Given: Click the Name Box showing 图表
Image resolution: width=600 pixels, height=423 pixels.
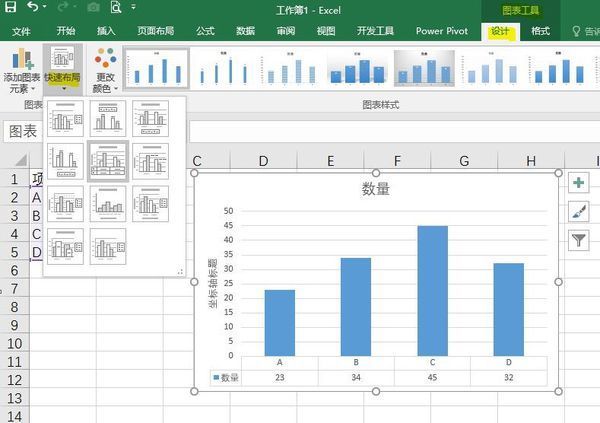Looking at the screenshot, I should [x=24, y=131].
